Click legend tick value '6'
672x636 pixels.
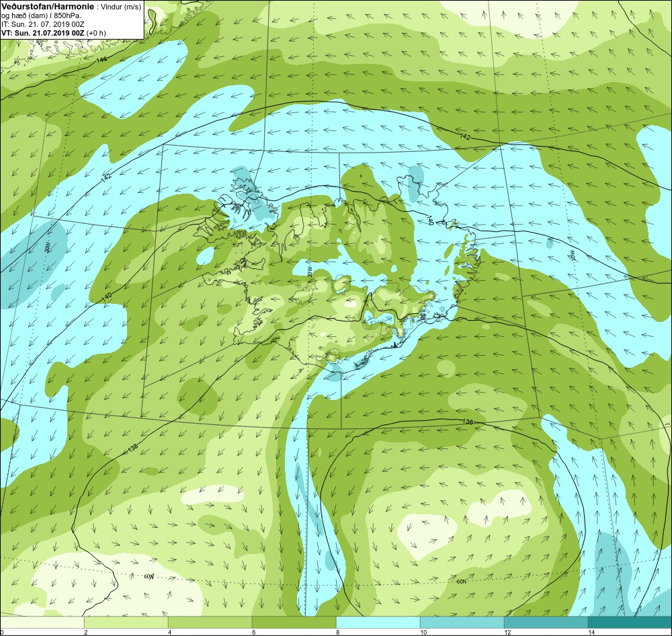pyautogui.click(x=254, y=632)
